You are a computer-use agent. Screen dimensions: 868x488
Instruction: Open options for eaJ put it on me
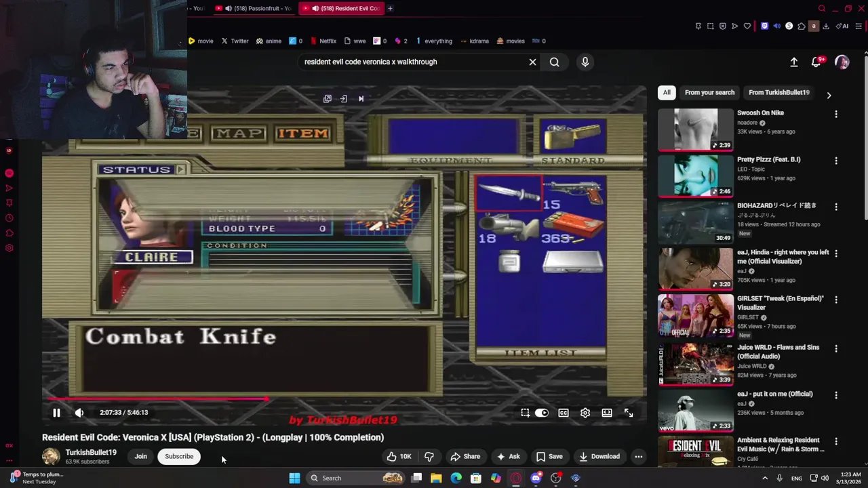(836, 395)
